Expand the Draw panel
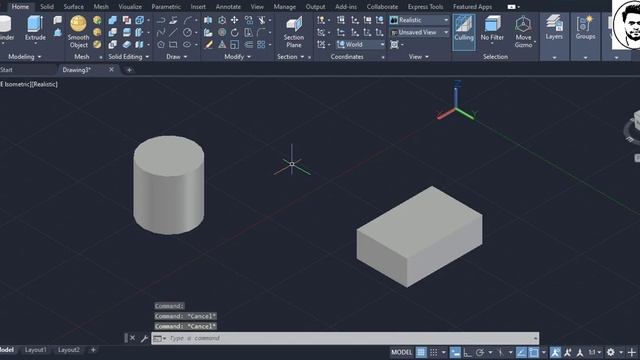640x360 pixels. (176, 57)
